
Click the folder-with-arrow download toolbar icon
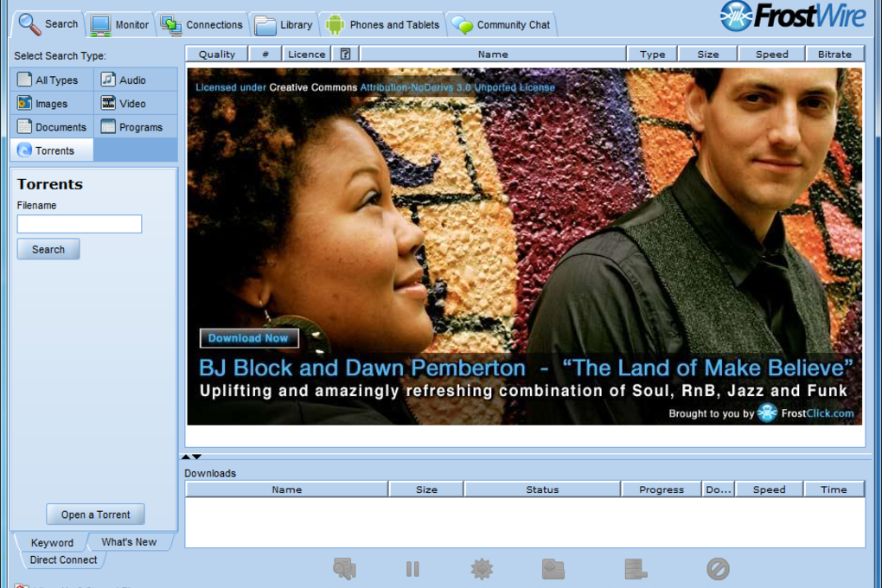point(553,569)
